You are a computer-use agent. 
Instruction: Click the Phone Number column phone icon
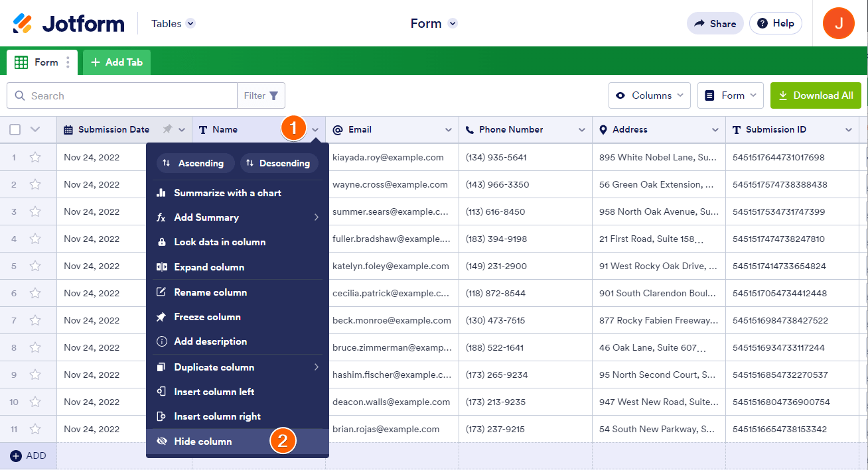(470, 129)
